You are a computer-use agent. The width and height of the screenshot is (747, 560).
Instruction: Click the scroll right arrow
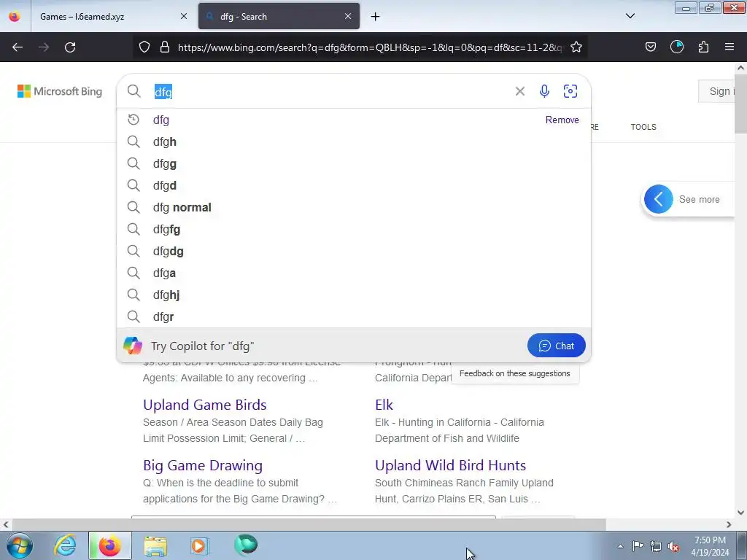[x=729, y=524]
